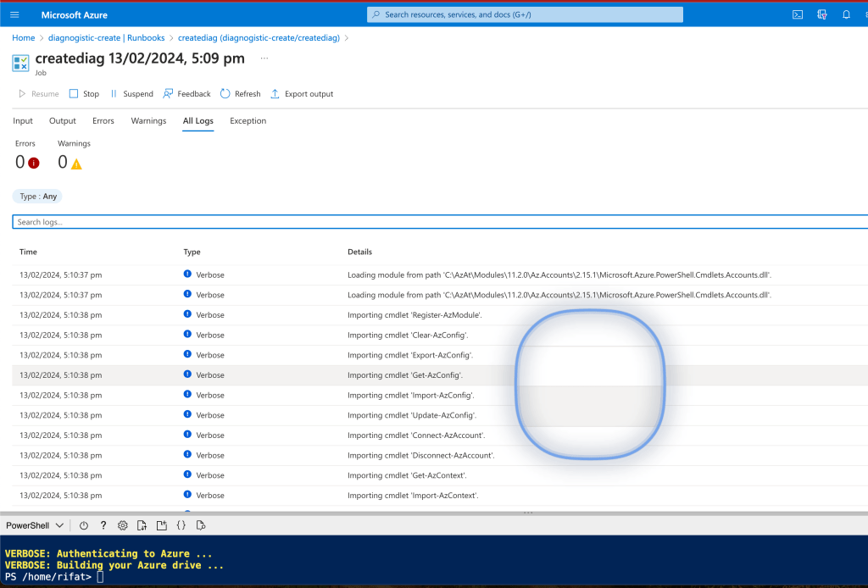
Task: Open the Feedback pane
Action: (x=186, y=94)
